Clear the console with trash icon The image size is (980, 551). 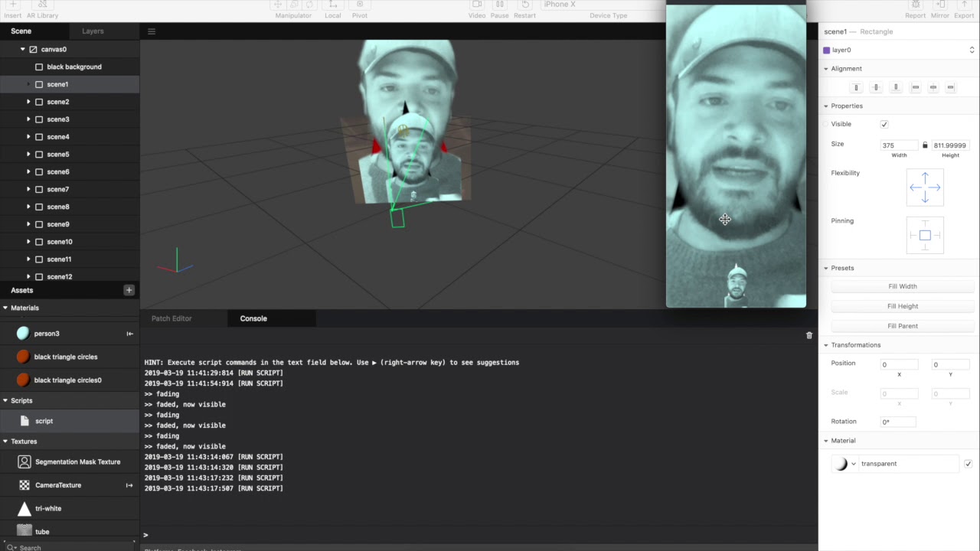(809, 335)
